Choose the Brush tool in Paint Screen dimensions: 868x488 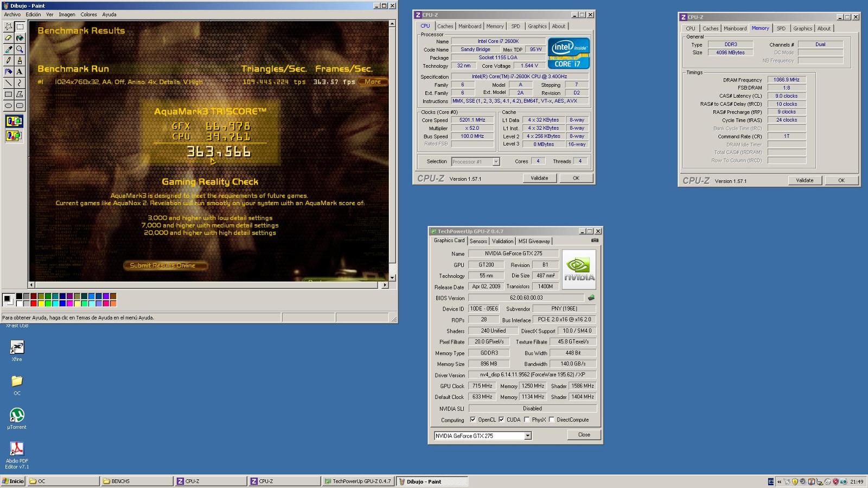20,60
